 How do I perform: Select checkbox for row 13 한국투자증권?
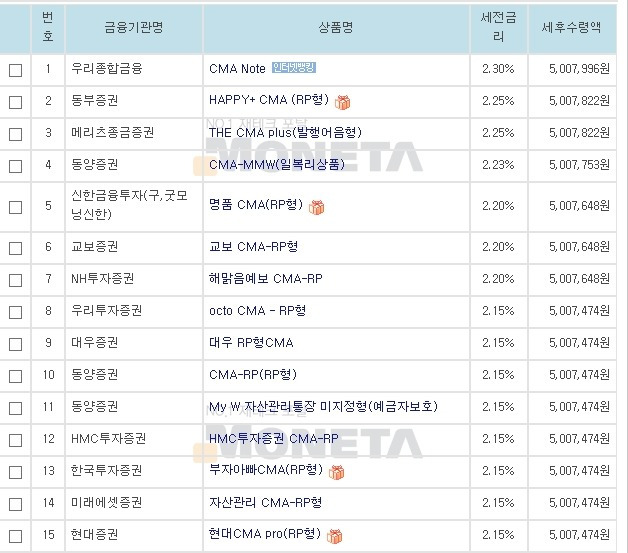(x=15, y=472)
